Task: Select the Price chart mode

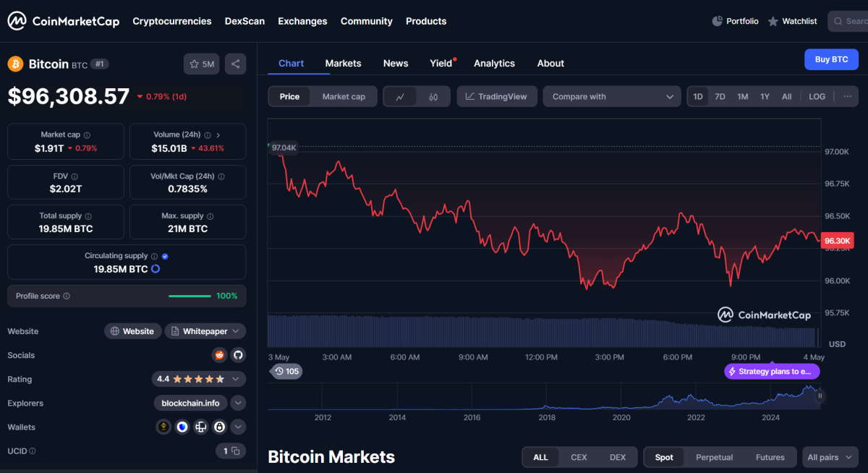Action: 289,96
